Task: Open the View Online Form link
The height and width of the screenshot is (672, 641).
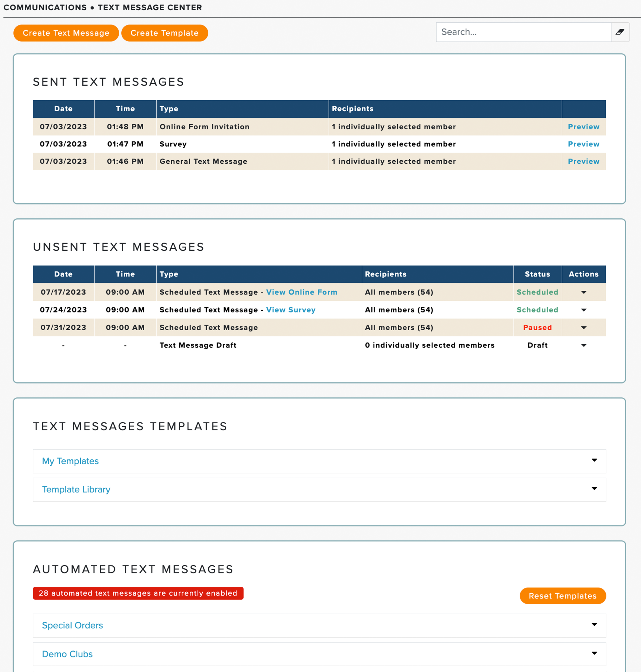Action: point(301,292)
